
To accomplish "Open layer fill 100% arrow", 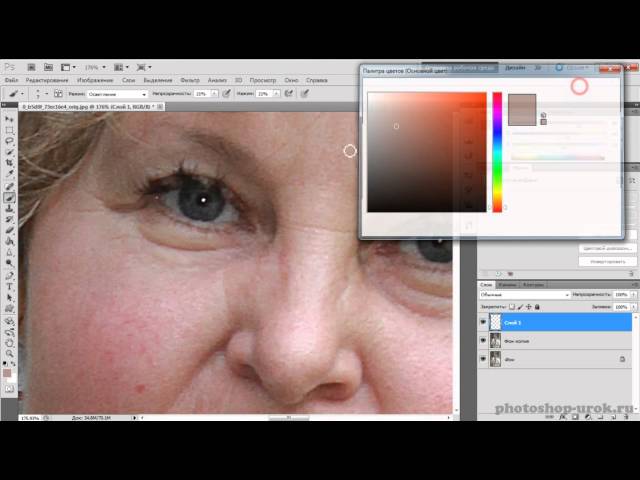I will tap(633, 307).
